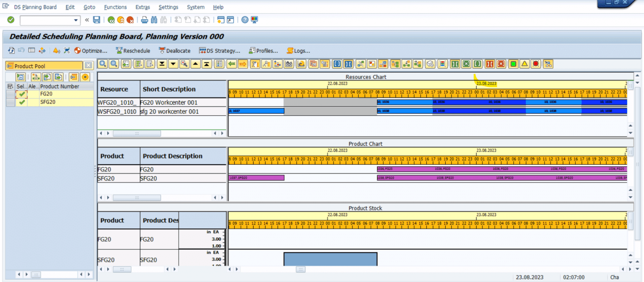Click the green back arrow scroll icon
The width and height of the screenshot is (644, 282).
coord(231,64)
